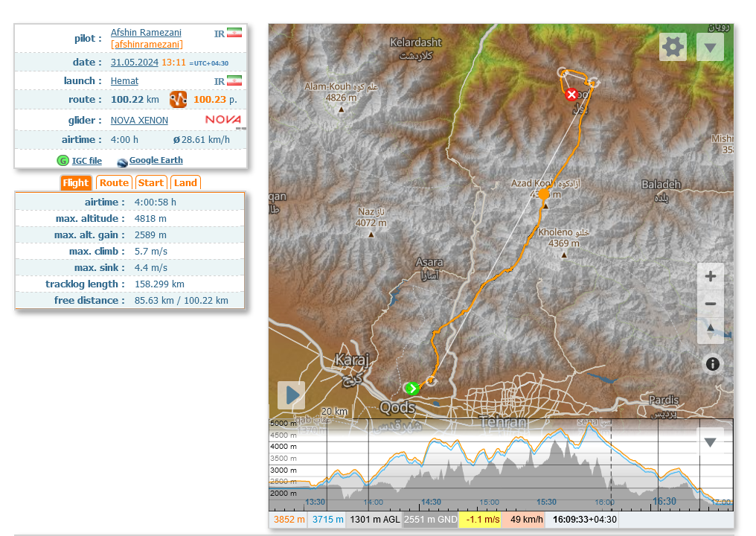Image resolution: width=756 pixels, height=536 pixels.
Task: Click the Kholeno 4369 m peak label
Action: click(563, 237)
